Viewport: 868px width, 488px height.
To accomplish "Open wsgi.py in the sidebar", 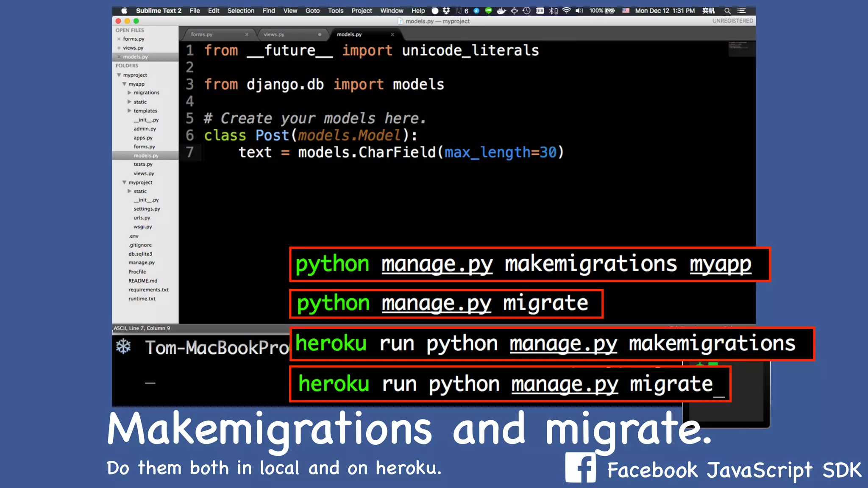I will point(143,227).
